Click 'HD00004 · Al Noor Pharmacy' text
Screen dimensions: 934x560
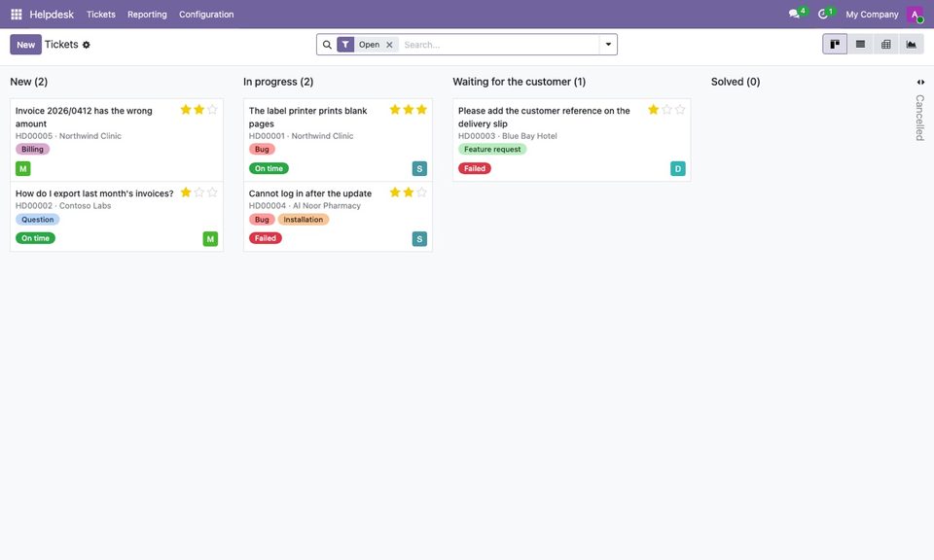[x=305, y=206]
